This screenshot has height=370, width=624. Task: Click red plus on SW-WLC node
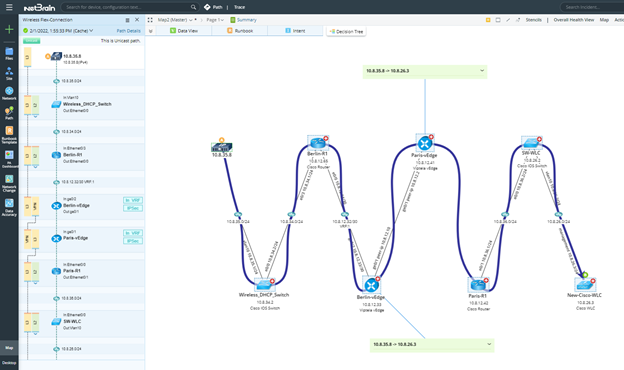539,139
